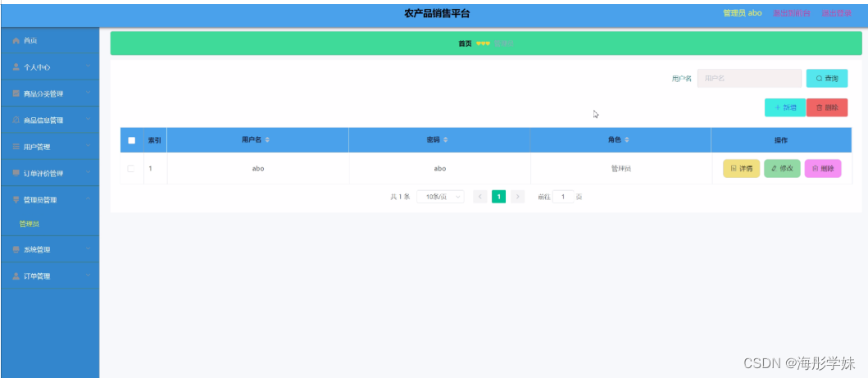
Task: Click 修改 edit button for row abo
Action: pyautogui.click(x=782, y=168)
